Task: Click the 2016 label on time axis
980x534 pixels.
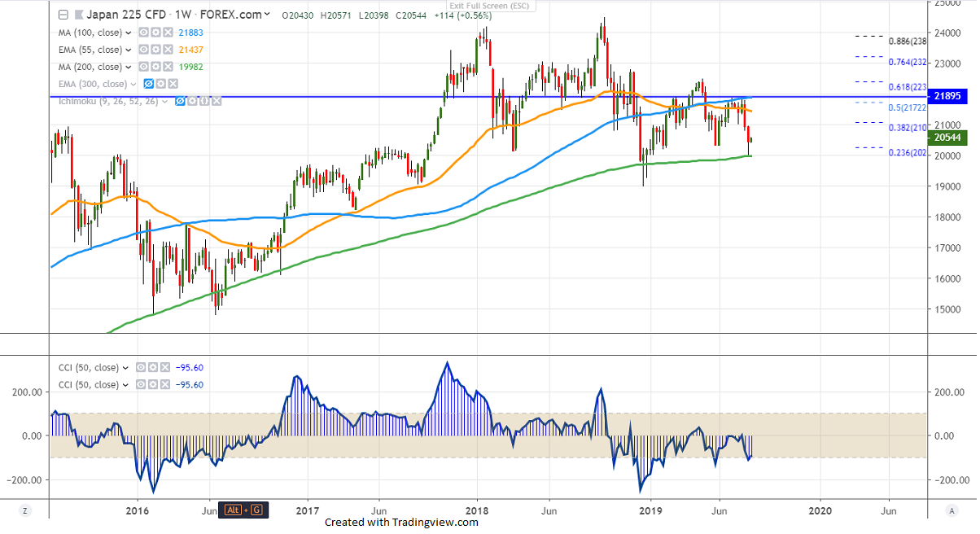Action: pyautogui.click(x=138, y=510)
